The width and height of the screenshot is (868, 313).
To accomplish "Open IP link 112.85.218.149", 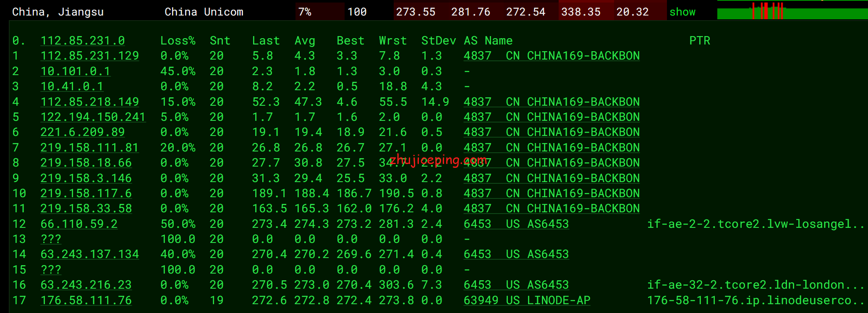I will point(90,102).
